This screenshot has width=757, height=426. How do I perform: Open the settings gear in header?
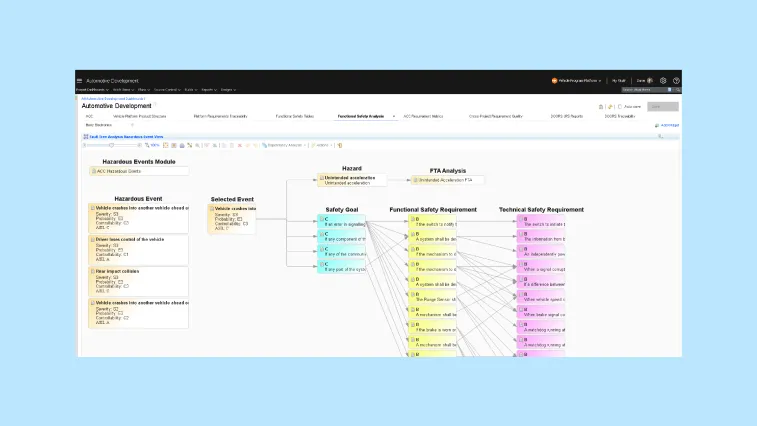point(663,81)
